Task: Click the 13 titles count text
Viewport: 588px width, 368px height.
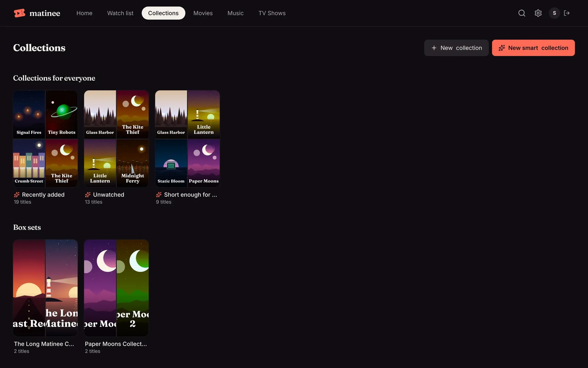Action: point(93,202)
